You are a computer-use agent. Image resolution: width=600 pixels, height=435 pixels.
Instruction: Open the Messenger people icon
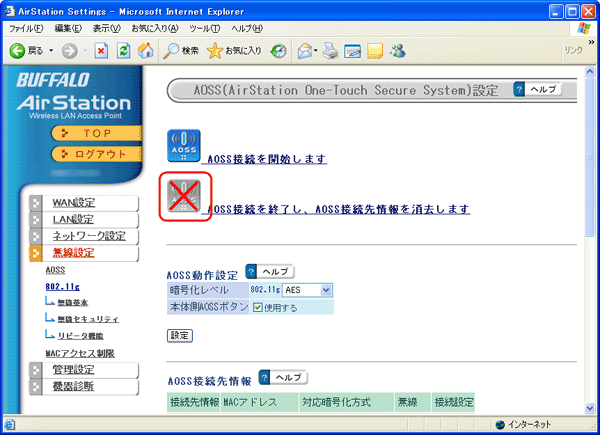[x=398, y=51]
